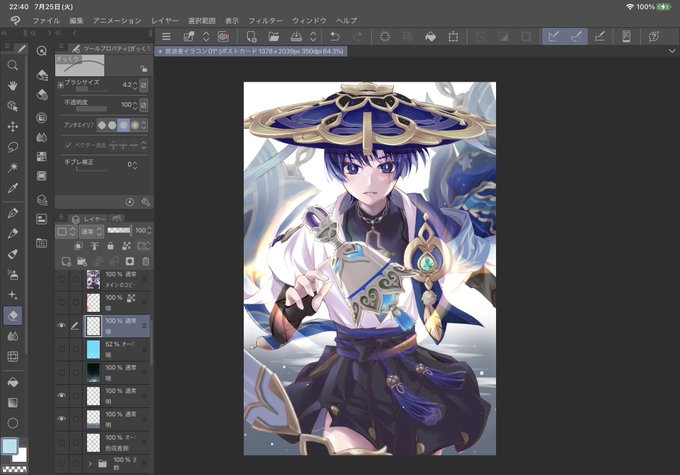Select the Airbrush tool

tap(13, 274)
